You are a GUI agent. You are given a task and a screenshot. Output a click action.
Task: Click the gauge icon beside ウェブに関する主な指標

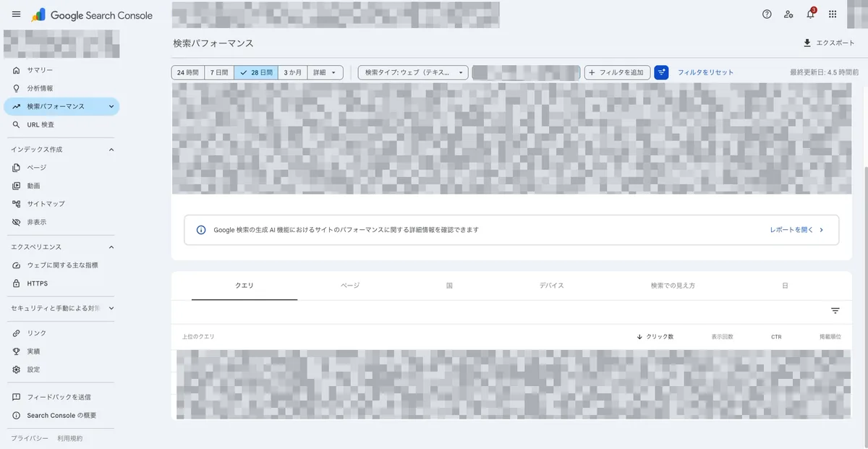tap(16, 265)
